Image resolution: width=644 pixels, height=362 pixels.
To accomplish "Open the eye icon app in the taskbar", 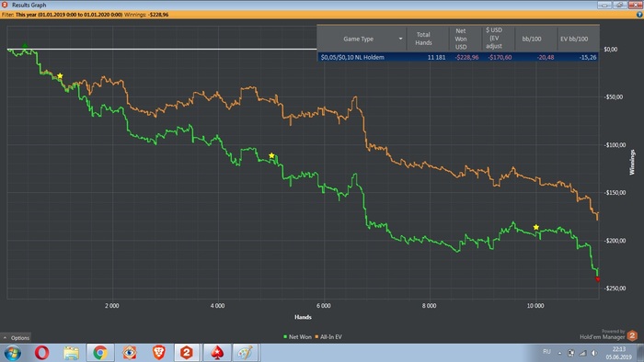I will point(130,353).
